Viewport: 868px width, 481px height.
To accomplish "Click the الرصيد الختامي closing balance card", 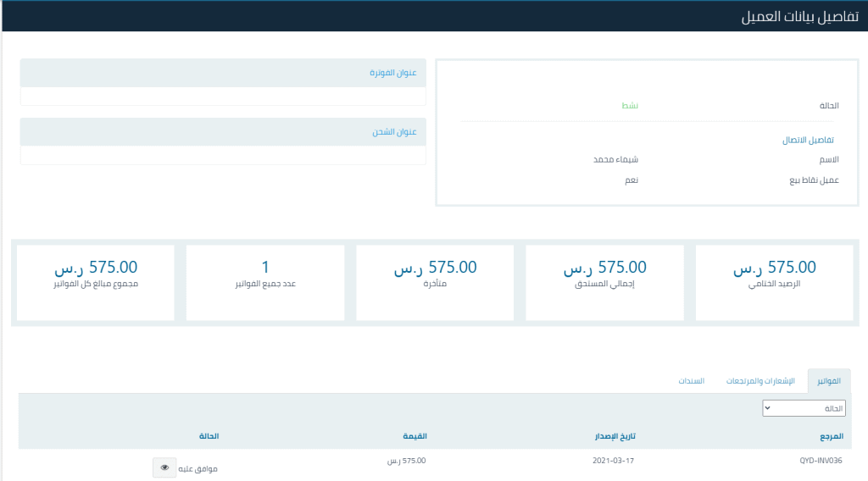I will pyautogui.click(x=774, y=283).
